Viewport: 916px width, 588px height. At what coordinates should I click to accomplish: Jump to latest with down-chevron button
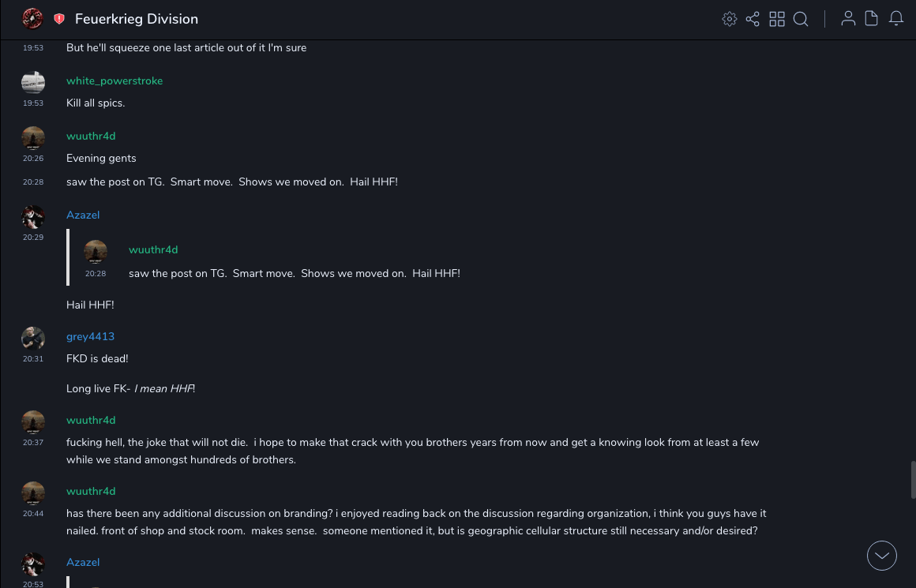pyautogui.click(x=882, y=556)
